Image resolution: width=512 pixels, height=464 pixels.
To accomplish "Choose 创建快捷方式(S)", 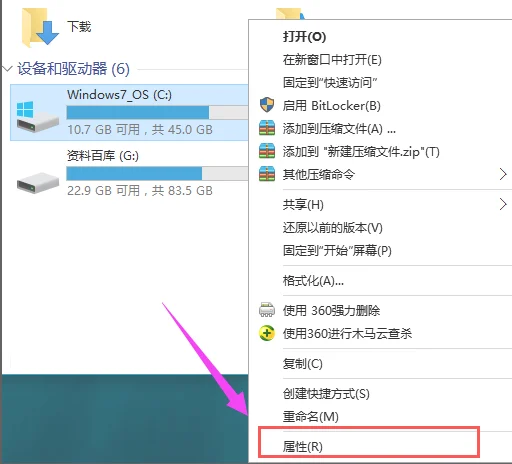I will click(x=326, y=394).
